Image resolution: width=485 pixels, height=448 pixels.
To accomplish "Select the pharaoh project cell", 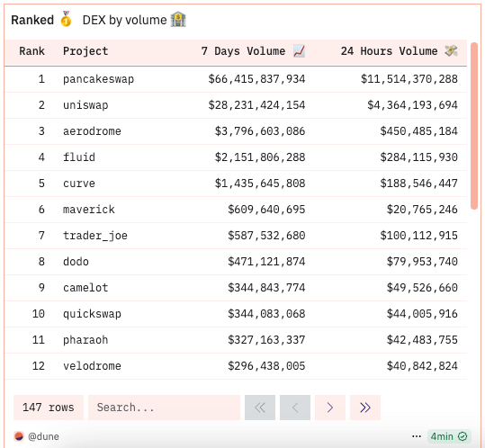I will click(x=85, y=340).
